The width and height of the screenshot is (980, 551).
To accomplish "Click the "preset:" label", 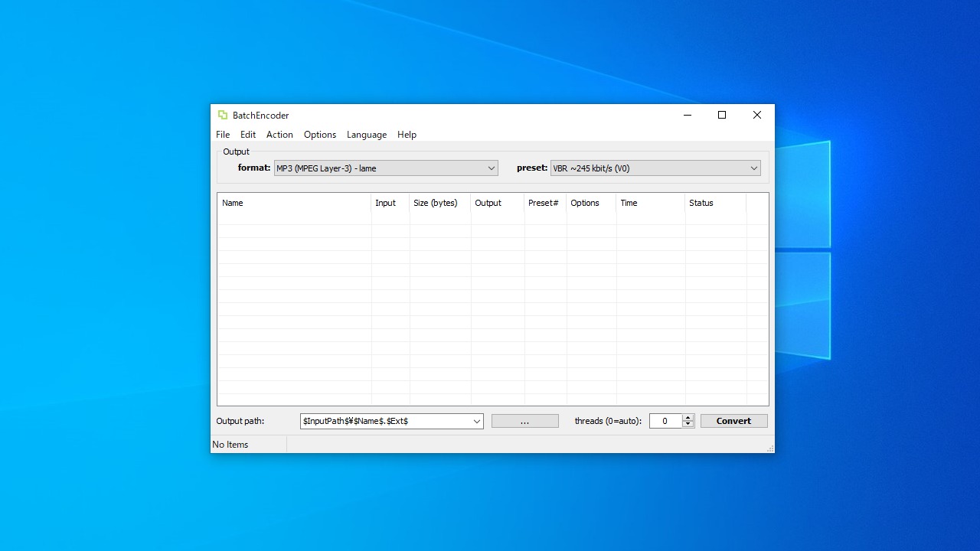I will pos(532,168).
